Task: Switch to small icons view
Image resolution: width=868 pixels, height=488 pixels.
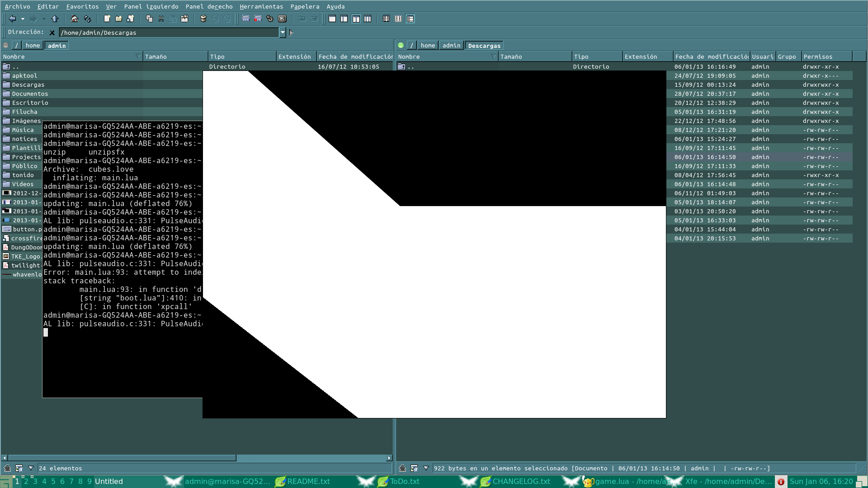Action: coord(398,19)
